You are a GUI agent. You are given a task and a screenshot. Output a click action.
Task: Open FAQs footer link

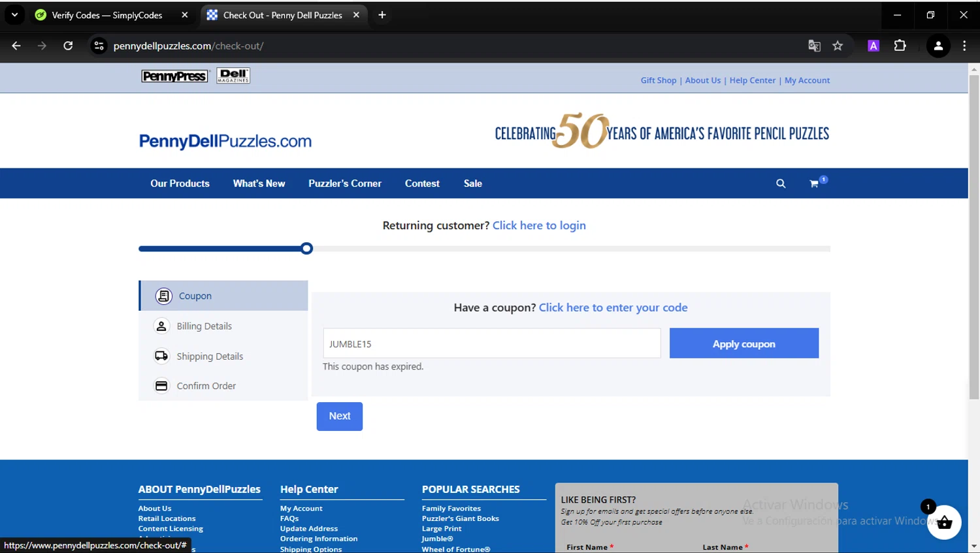(x=289, y=518)
